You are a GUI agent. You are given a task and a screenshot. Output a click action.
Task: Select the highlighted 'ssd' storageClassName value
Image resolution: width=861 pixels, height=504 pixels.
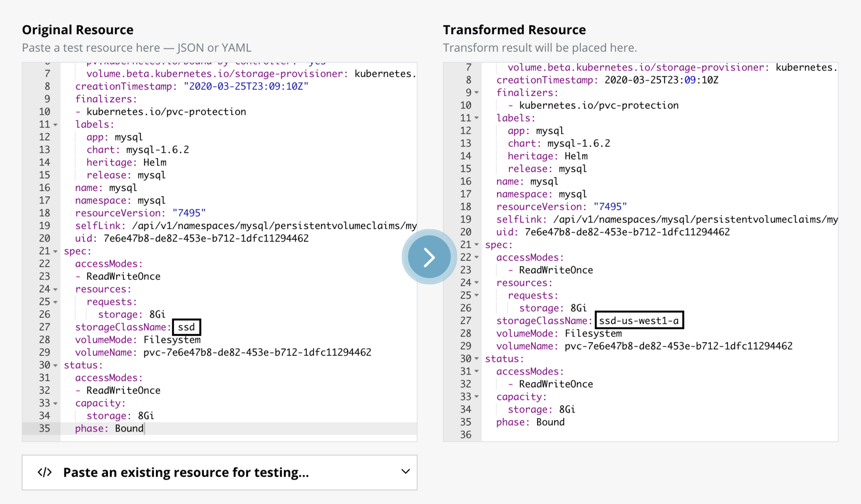tap(186, 327)
